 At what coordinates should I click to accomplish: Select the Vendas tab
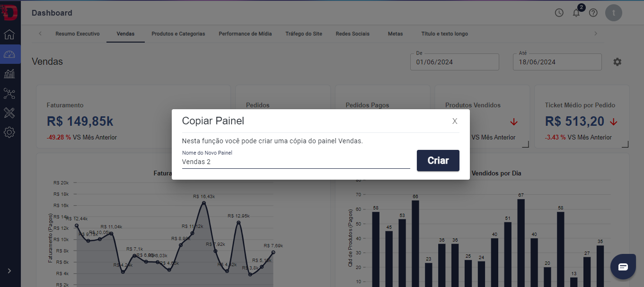[125, 34]
